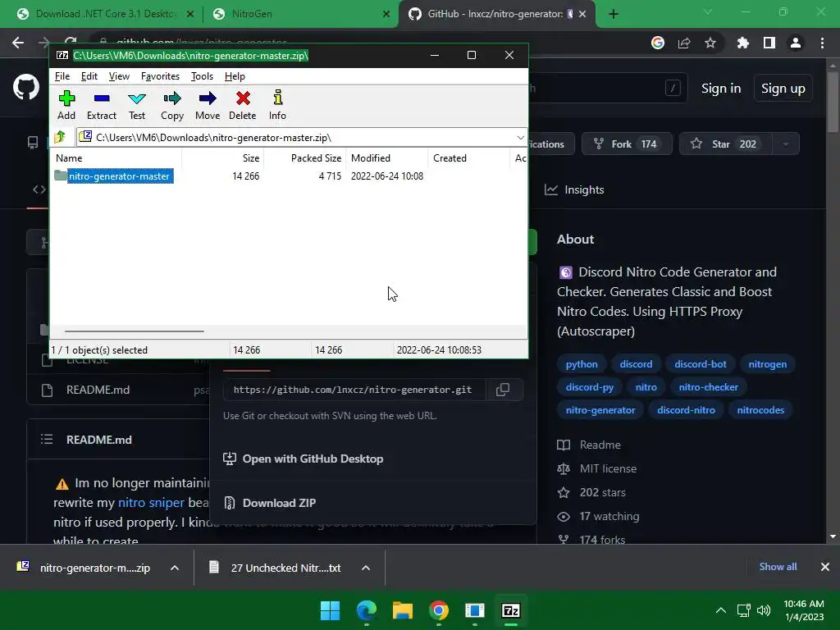Open the Chrome three-dot menu
This screenshot has width=840, height=630.
pos(822,43)
